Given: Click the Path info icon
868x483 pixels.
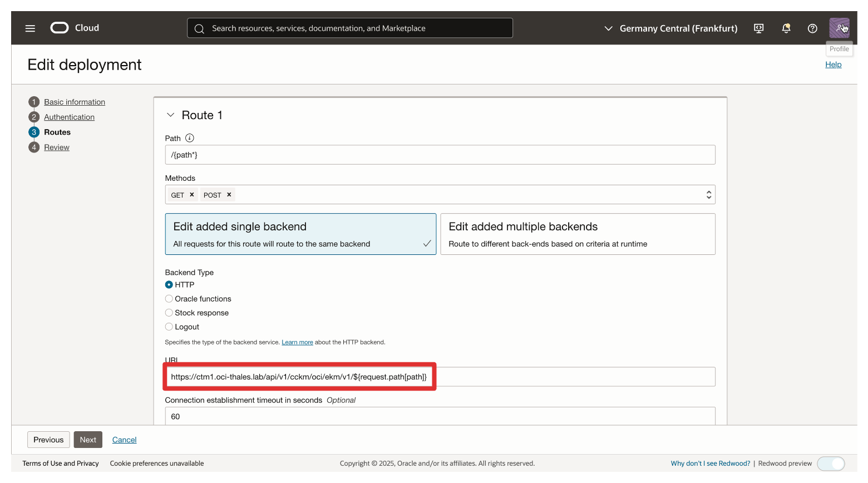Looking at the screenshot, I should tap(190, 138).
